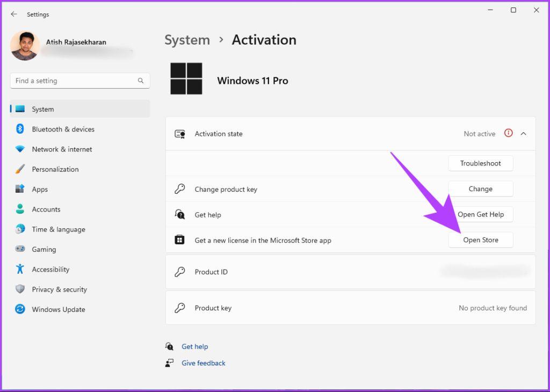Select Accounts in the sidebar
The image size is (550, 392).
(x=46, y=209)
